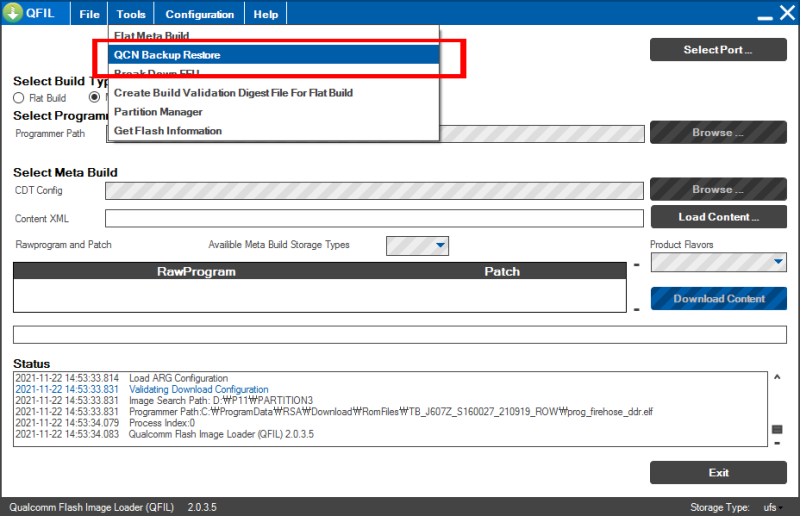Open the Tools menu
The image size is (800, 516).
(x=131, y=14)
